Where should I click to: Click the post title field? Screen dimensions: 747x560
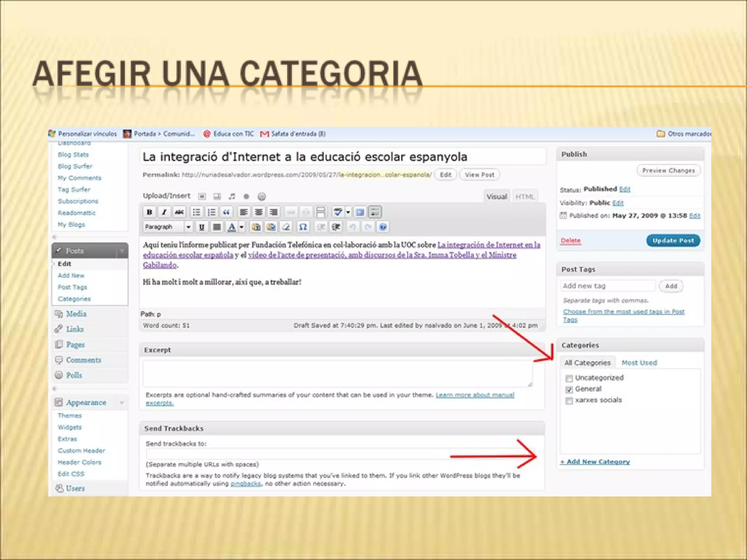[343, 157]
